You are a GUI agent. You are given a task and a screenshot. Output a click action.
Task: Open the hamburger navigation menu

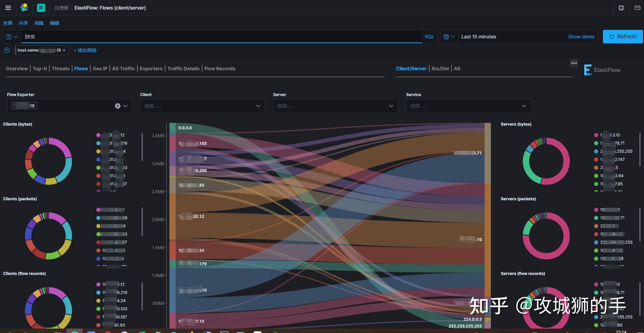(x=8, y=8)
